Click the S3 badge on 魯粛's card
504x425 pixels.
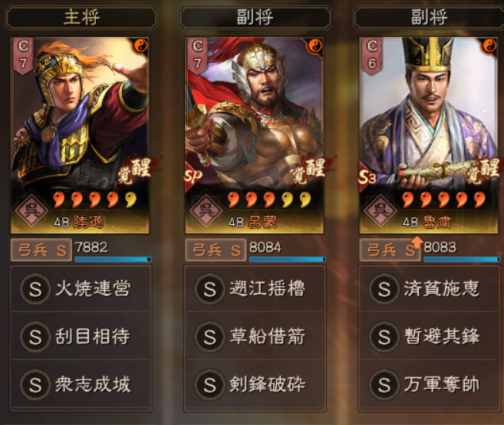pyautogui.click(x=367, y=176)
